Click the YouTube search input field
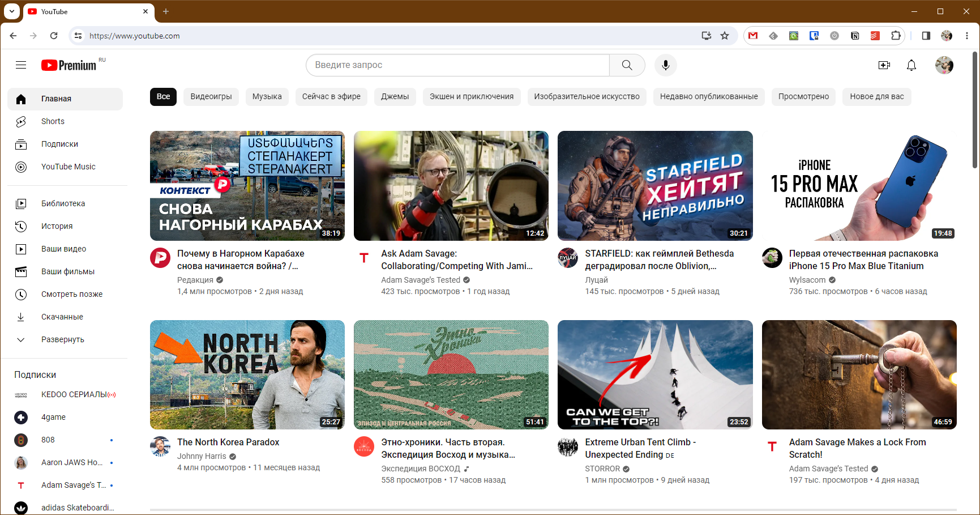980x515 pixels. 457,65
